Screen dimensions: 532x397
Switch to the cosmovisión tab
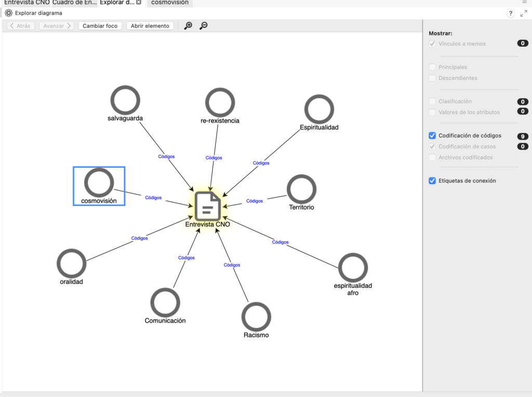[170, 3]
